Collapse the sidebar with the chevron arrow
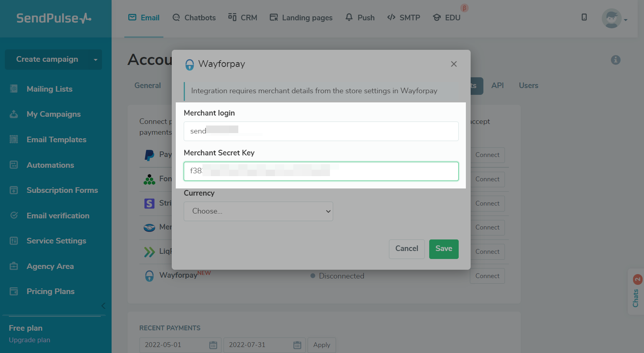The width and height of the screenshot is (644, 353). point(103,306)
